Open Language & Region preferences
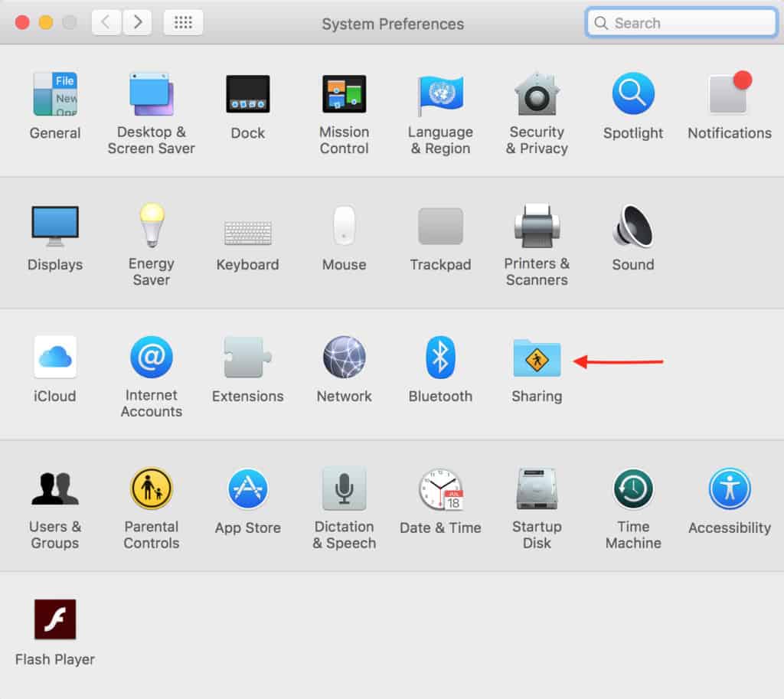 pyautogui.click(x=440, y=94)
